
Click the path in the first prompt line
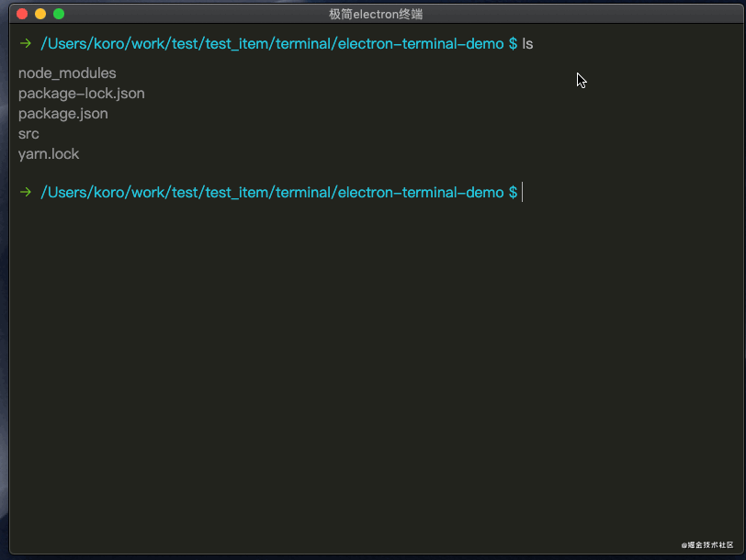[x=272, y=44]
